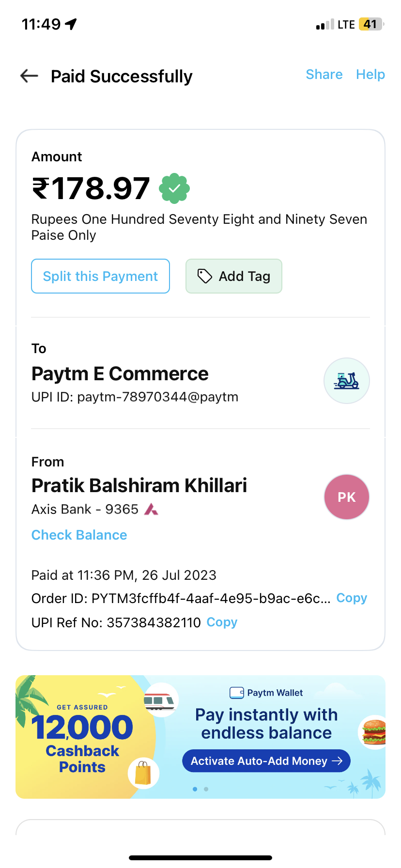401x868 pixels.
Task: Tap the burger icon in banner
Action: click(374, 732)
